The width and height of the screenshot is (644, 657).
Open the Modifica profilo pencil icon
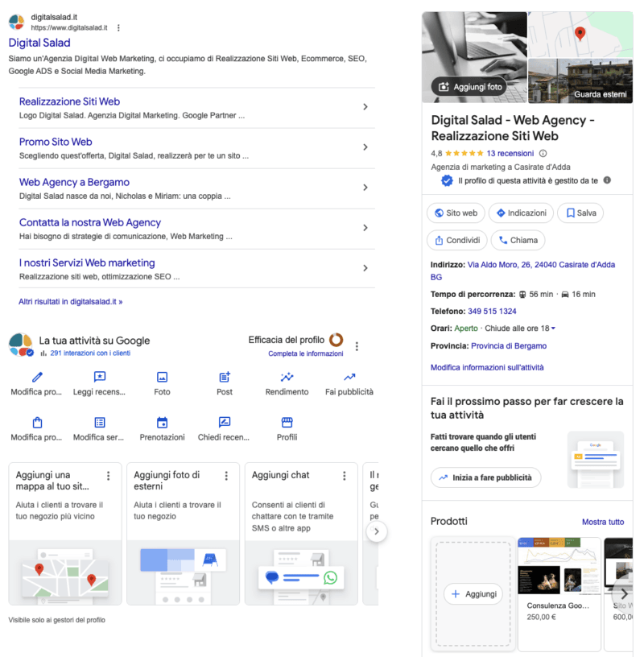[37, 377]
